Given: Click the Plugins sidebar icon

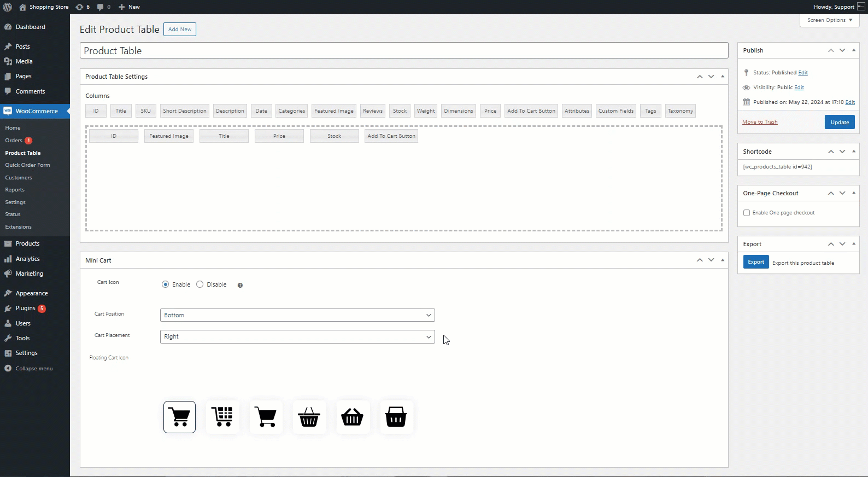Looking at the screenshot, I should coord(8,308).
